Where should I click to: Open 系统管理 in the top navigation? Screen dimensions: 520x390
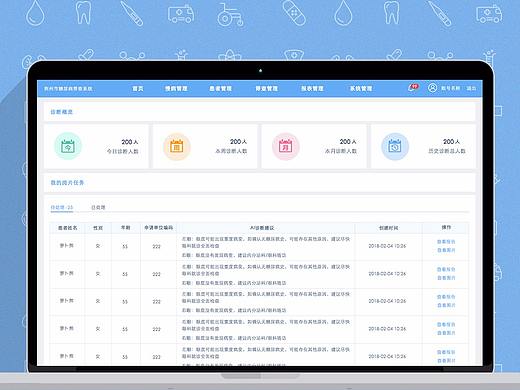(x=361, y=89)
